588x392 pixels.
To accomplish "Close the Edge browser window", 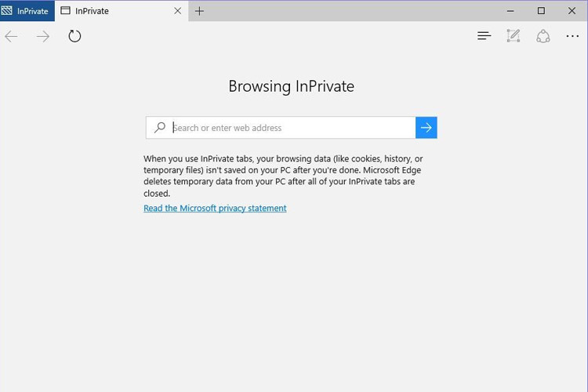I will (x=572, y=11).
